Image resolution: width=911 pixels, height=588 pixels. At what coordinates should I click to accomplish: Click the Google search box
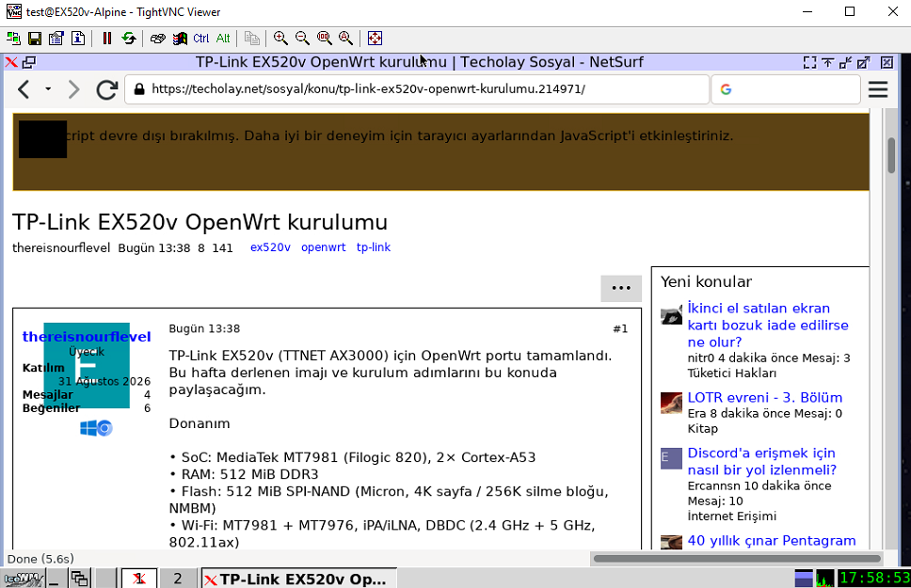(786, 88)
